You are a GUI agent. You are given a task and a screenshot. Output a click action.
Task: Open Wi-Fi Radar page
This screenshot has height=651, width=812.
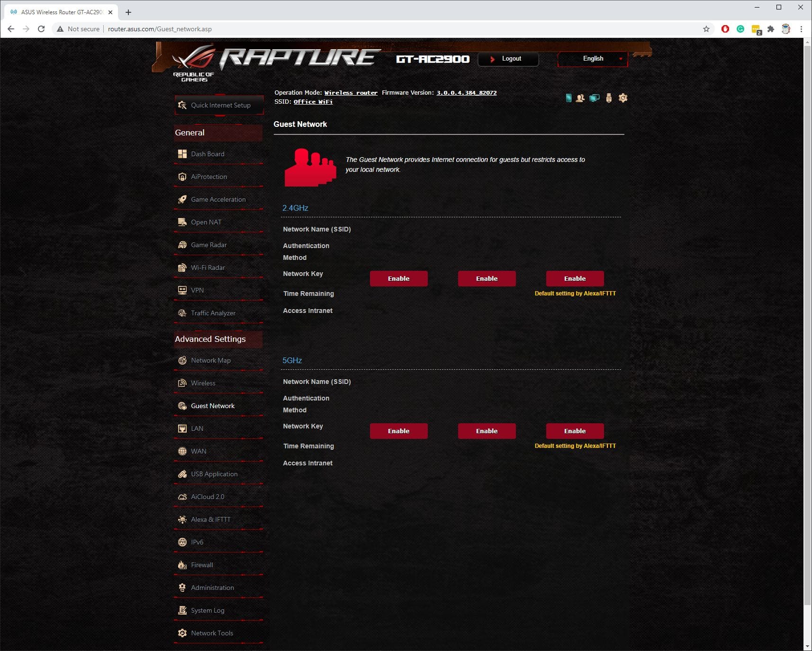click(x=219, y=268)
